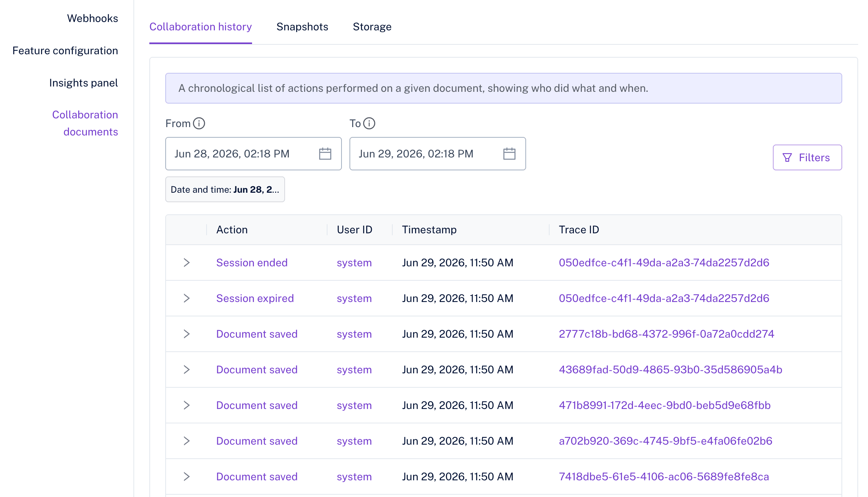The image size is (868, 497).
Task: Open Collaboration documents in the sidebar
Action: click(x=85, y=123)
